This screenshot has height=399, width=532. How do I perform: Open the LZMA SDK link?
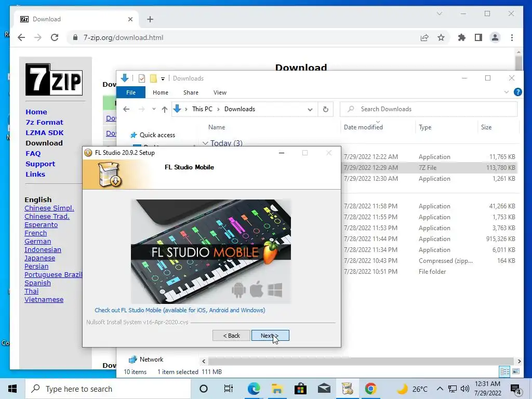45,132
